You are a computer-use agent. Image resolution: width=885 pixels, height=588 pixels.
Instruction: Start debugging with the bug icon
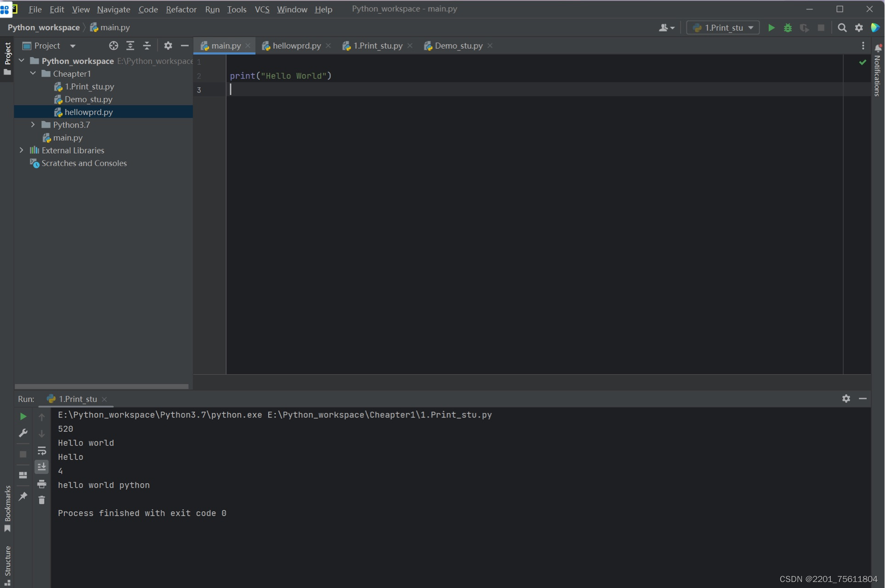[788, 28]
